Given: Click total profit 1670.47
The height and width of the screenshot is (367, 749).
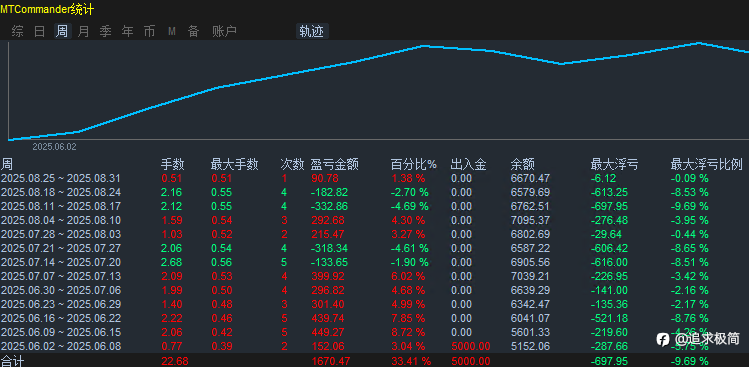Looking at the screenshot, I should tap(331, 361).
